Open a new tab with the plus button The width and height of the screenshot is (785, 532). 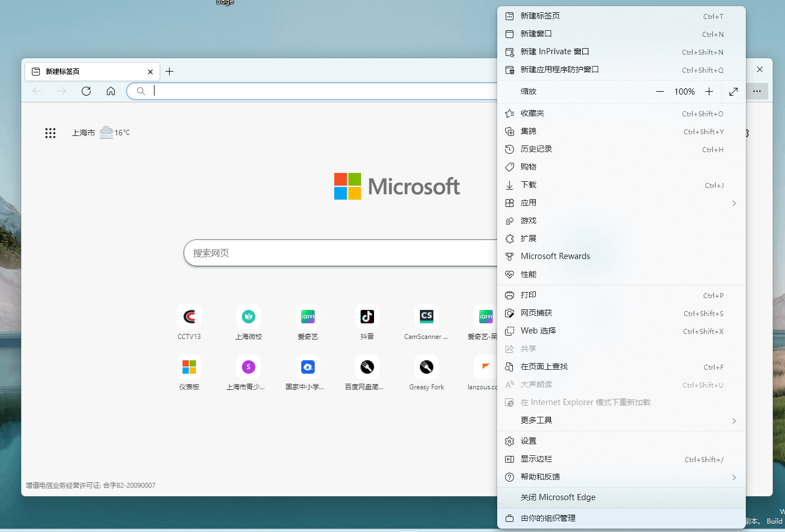click(170, 72)
